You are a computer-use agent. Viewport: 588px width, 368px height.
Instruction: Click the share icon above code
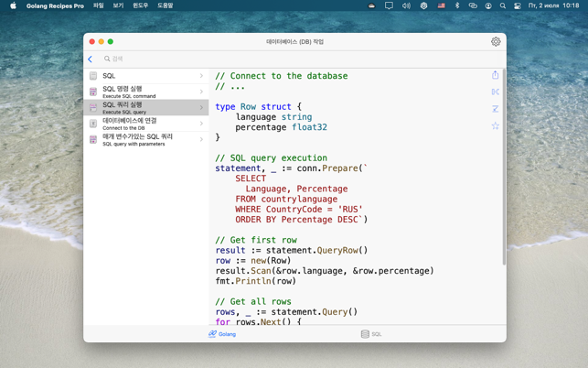click(496, 75)
